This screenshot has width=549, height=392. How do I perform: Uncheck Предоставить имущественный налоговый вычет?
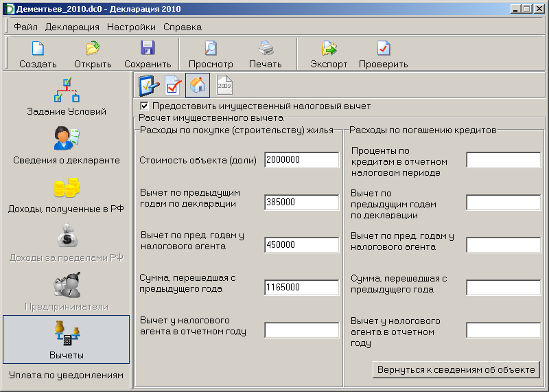point(144,106)
